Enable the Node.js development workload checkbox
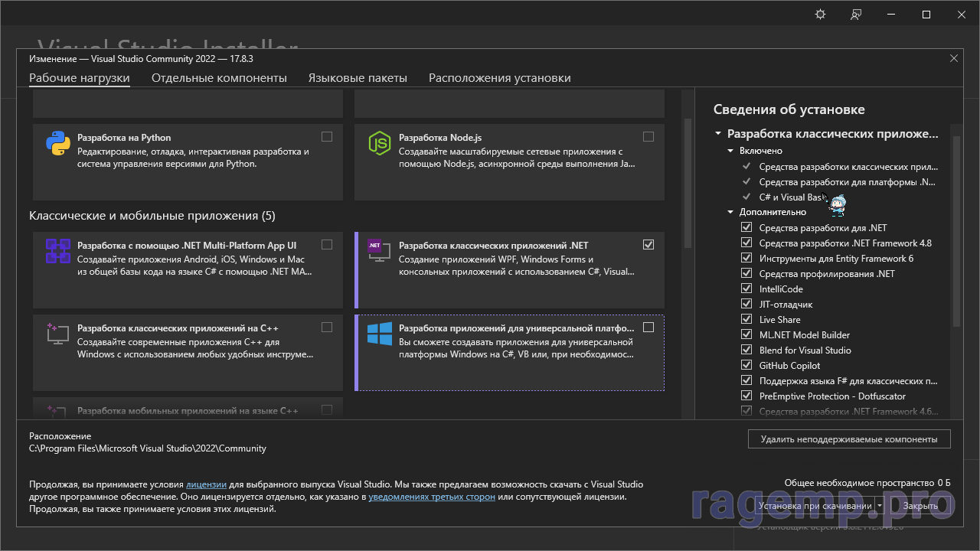This screenshot has height=551, width=980. (648, 137)
